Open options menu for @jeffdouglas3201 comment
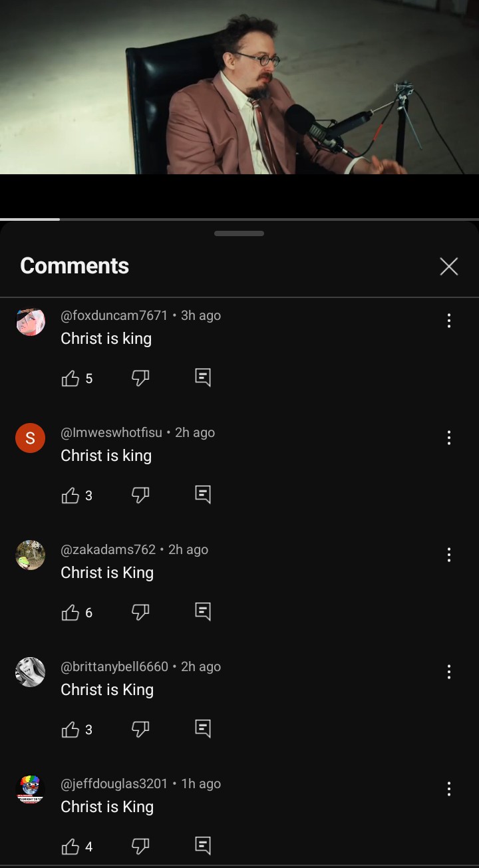The height and width of the screenshot is (868, 479). pos(449,789)
